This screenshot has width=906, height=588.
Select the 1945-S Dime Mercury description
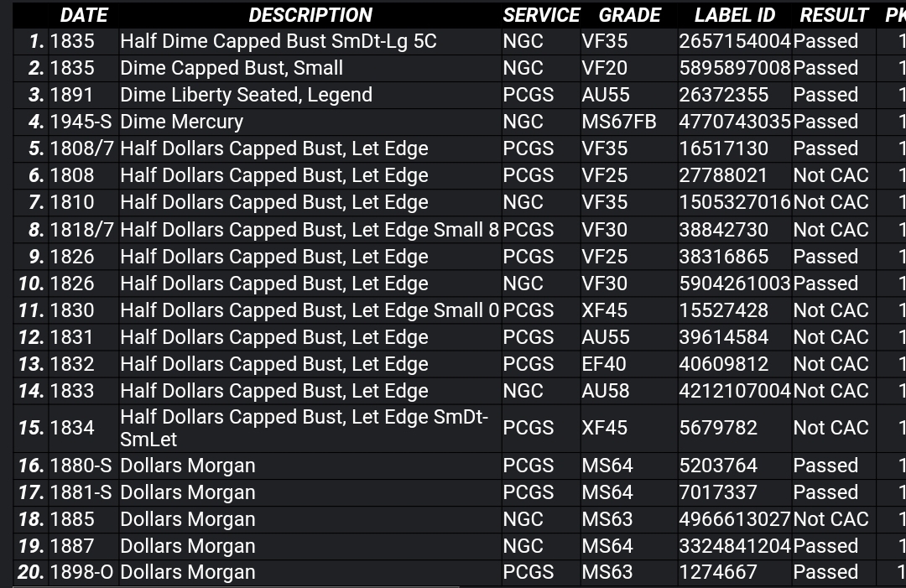pos(181,122)
